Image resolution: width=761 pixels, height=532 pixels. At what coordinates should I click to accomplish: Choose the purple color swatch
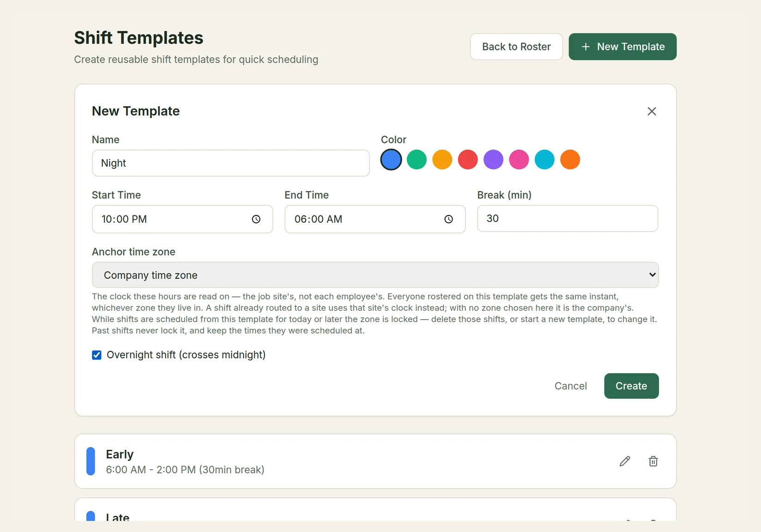pos(493,160)
